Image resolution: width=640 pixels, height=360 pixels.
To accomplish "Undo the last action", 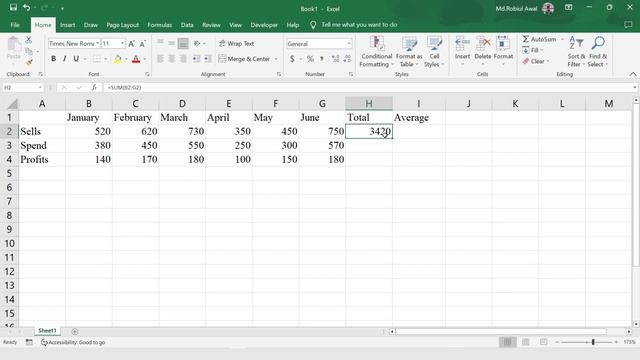I will [27, 7].
